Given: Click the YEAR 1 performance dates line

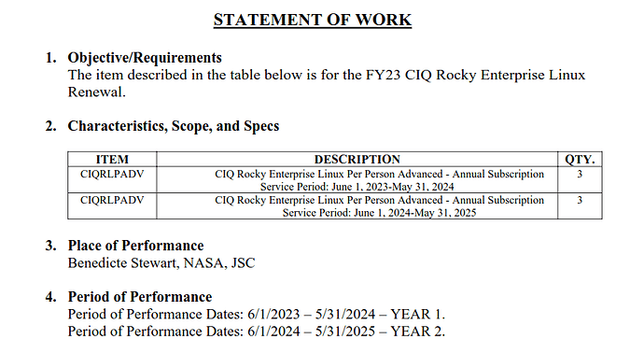Looking at the screenshot, I should click(257, 314).
